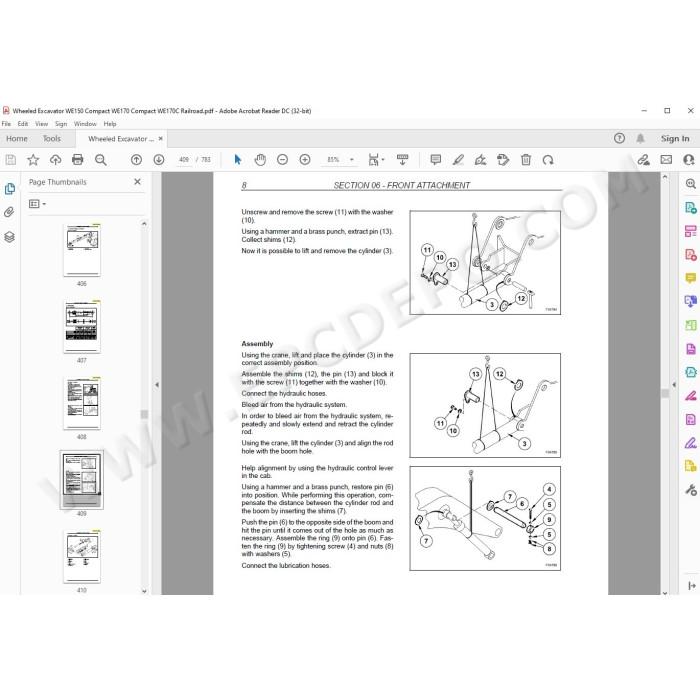Screen dimensions: 700x700
Task: Send file by email envelope icon
Action: 666,159
